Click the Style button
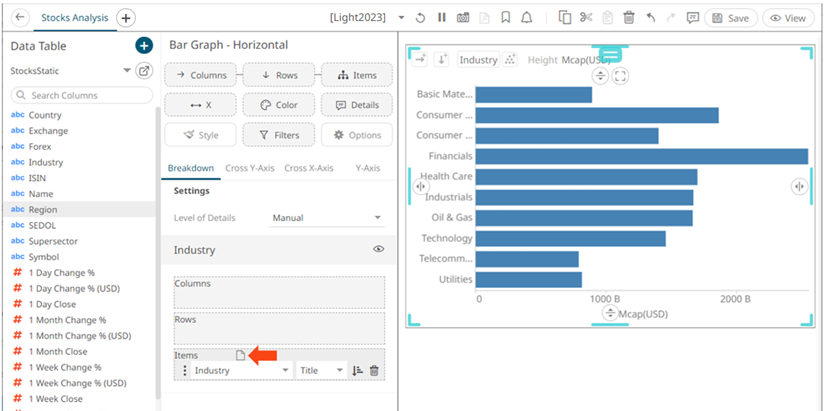This screenshot has height=411, width=825. 200,135
